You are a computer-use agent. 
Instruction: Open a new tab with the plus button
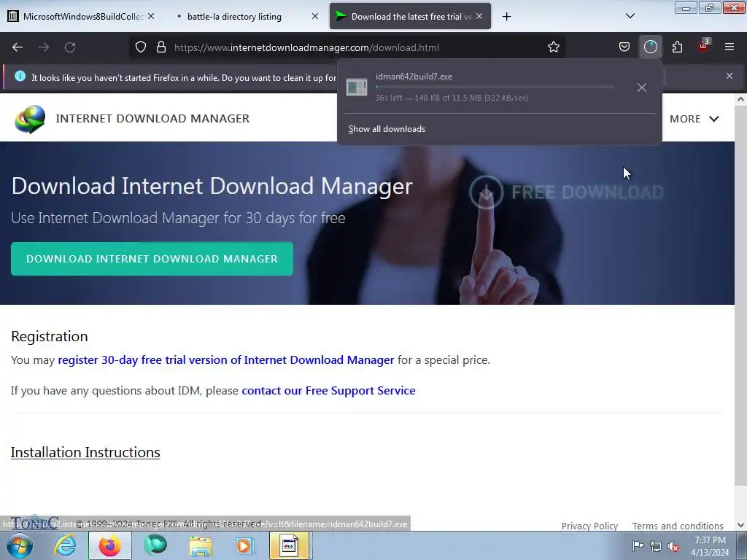pos(506,17)
